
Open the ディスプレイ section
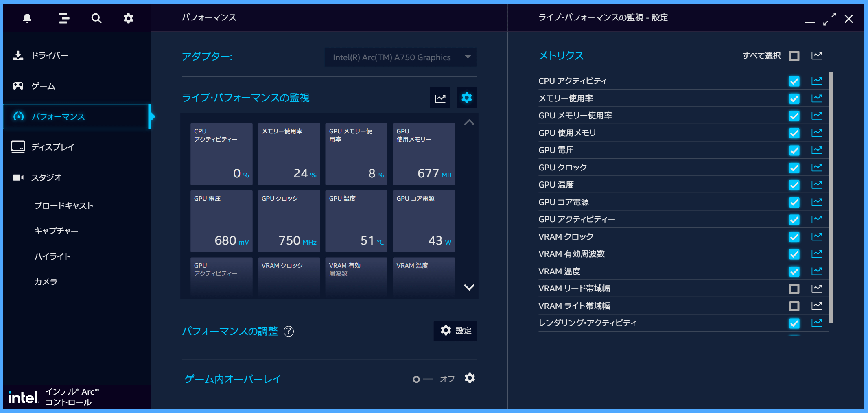(77, 147)
